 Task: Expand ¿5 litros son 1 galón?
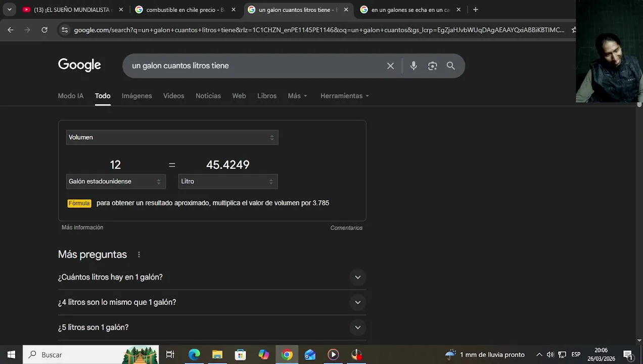[212, 328]
